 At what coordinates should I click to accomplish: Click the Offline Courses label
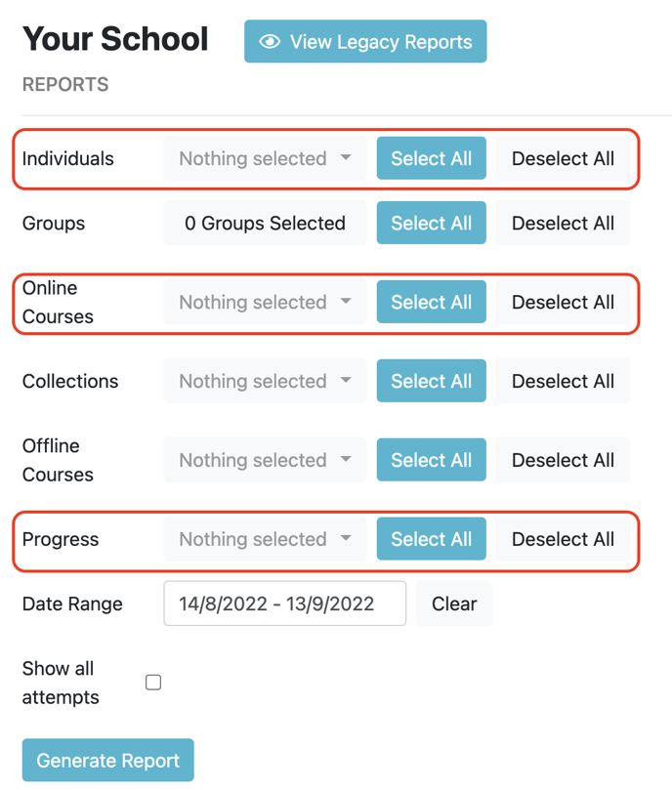(58, 460)
